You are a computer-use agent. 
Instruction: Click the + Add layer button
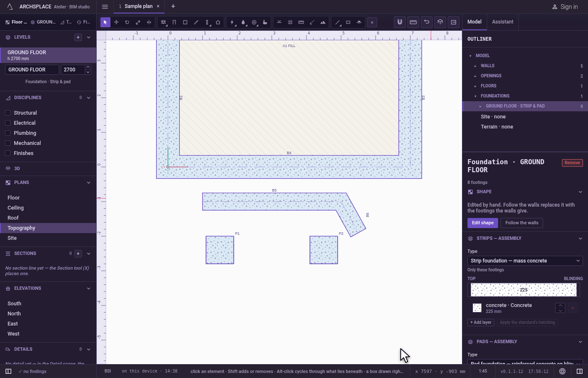click(481, 323)
